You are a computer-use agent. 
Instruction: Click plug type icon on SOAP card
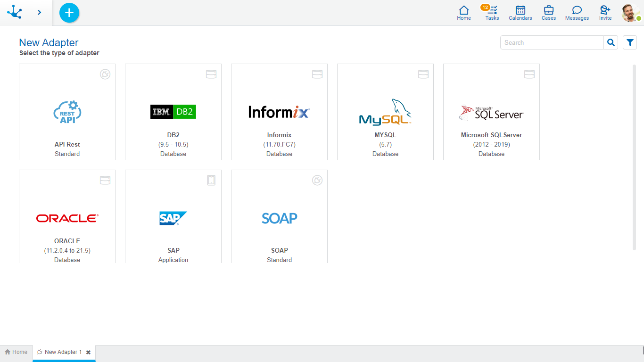point(317,180)
